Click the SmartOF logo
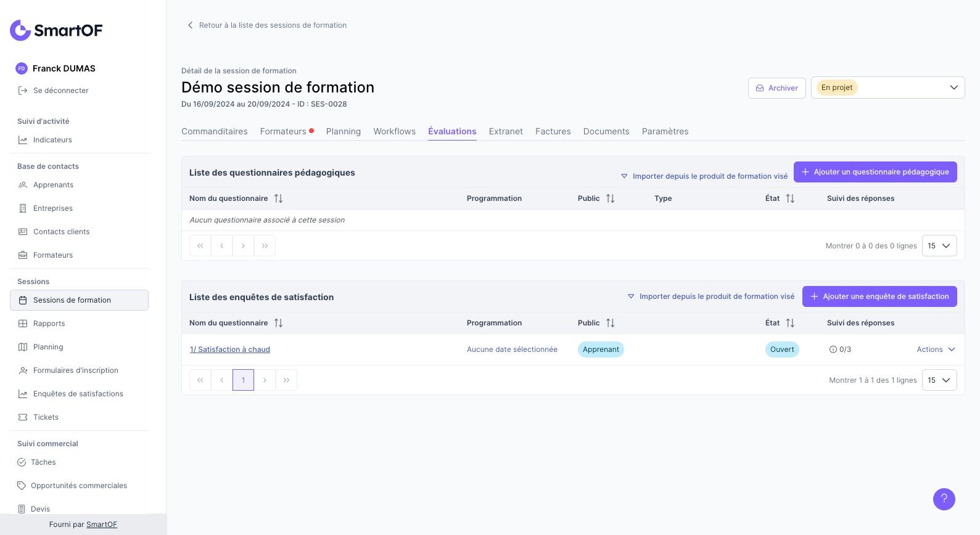This screenshot has height=535, width=980. tap(56, 30)
